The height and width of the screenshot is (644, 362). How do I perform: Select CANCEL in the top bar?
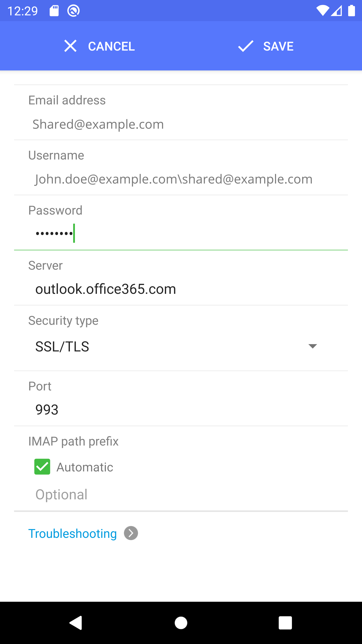(111, 46)
